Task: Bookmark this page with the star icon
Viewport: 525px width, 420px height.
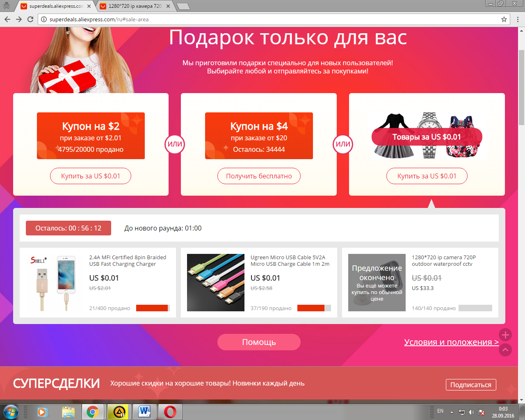Action: tap(504, 19)
